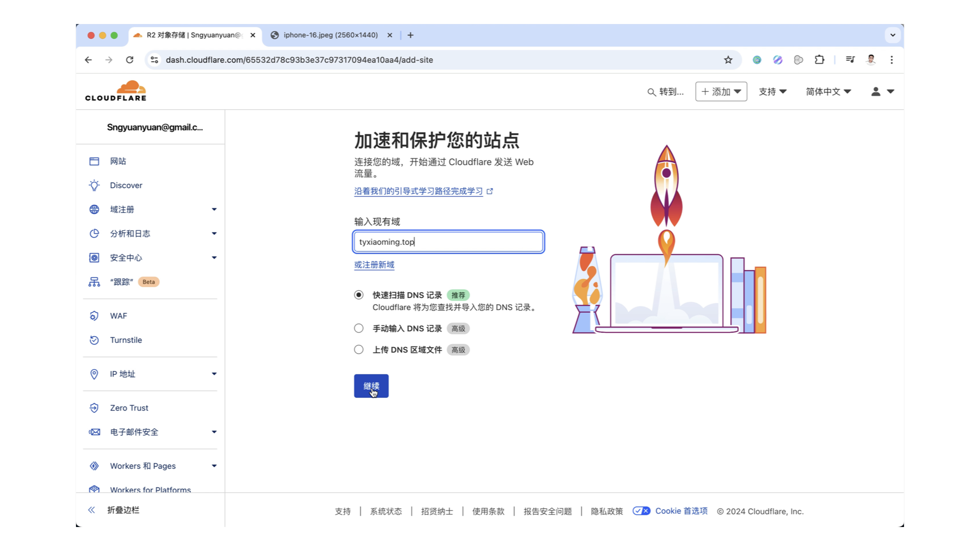Image resolution: width=980 pixels, height=551 pixels.
Task: Open the 添加 dropdown button
Action: coord(721,91)
